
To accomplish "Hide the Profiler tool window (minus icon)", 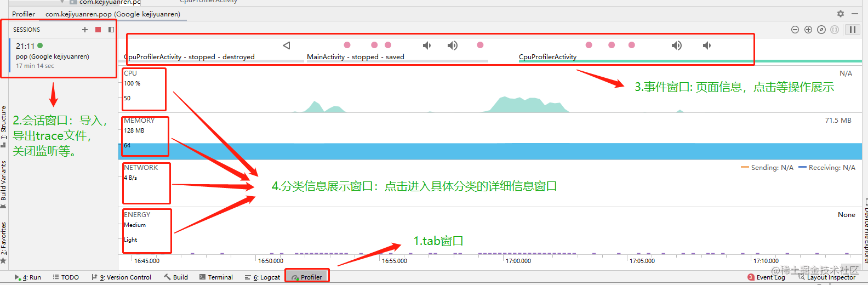I will (855, 14).
